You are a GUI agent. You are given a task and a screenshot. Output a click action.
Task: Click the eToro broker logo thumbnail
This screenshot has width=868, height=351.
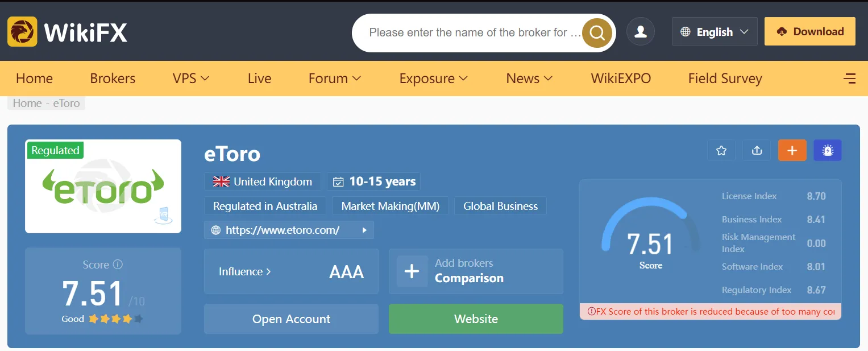pyautogui.click(x=103, y=186)
